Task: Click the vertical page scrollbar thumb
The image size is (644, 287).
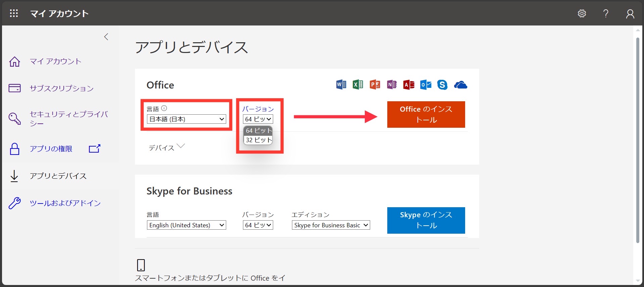Action: [638, 140]
